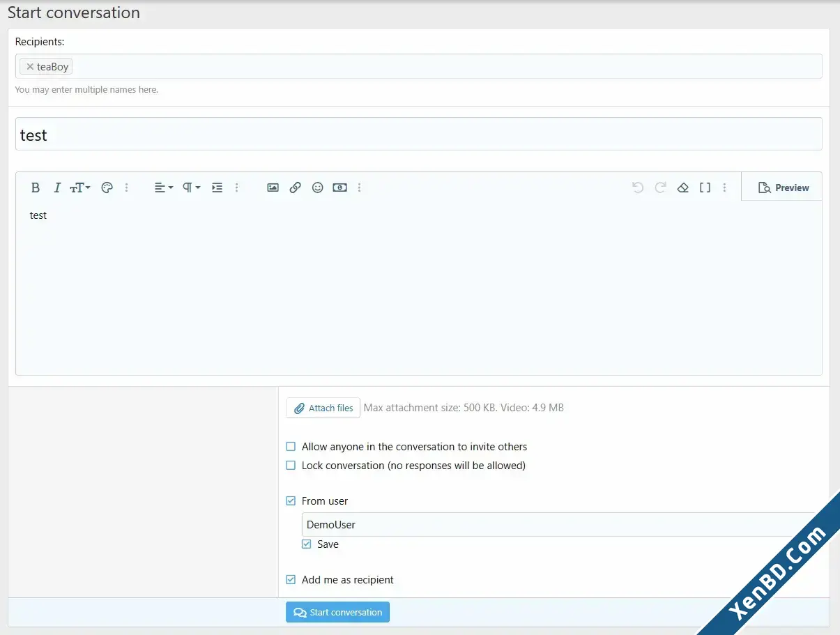Click the multiple names hint text
840x635 pixels.
[x=86, y=90]
